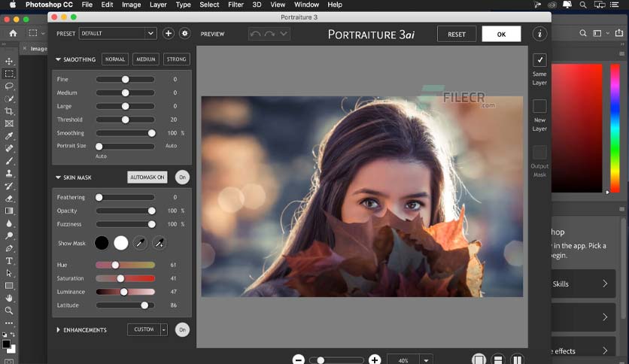Open the Select menu

(209, 5)
